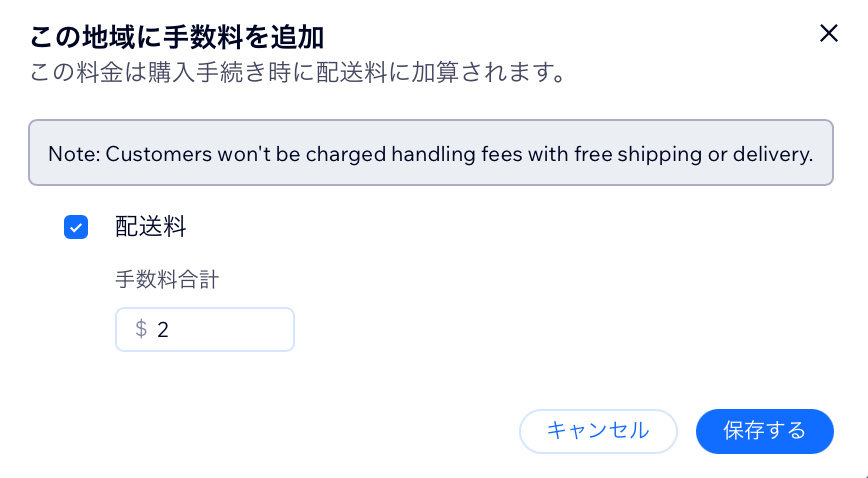The height and width of the screenshot is (478, 868).
Task: Click the 配送料 checkbox label
Action: pos(150,228)
